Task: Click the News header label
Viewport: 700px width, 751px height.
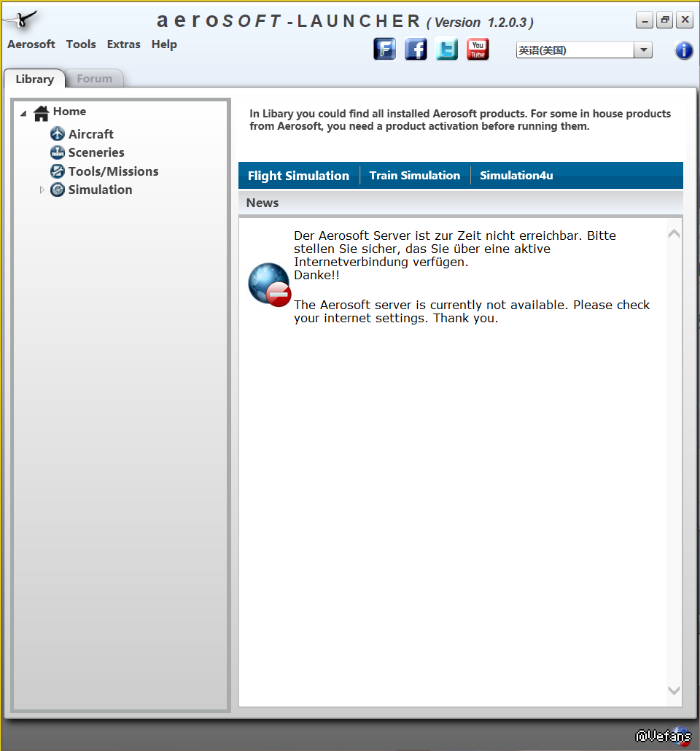Action: point(262,203)
